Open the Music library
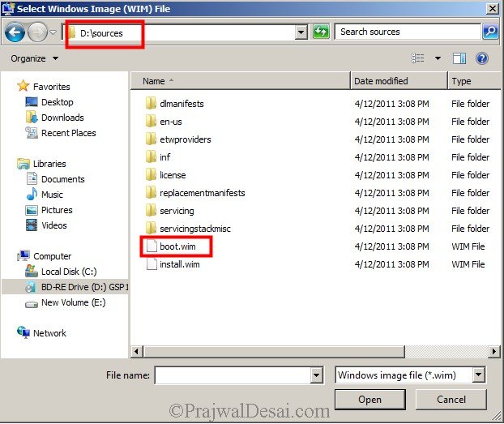The image size is (504, 424). (x=52, y=195)
